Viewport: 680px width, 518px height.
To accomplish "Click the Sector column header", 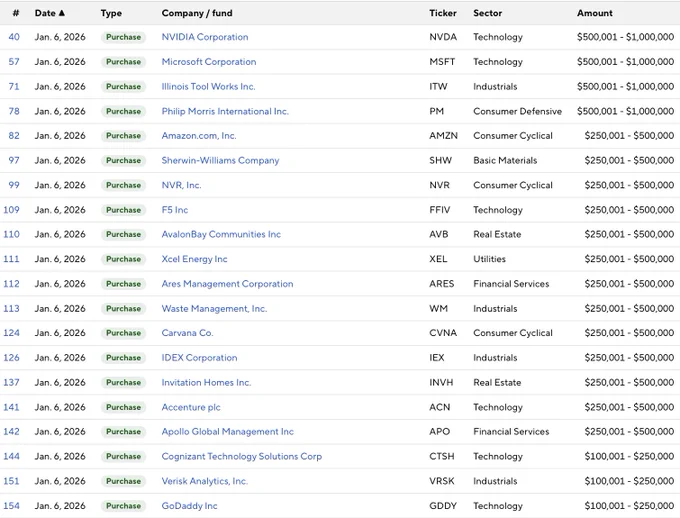I will (x=487, y=13).
